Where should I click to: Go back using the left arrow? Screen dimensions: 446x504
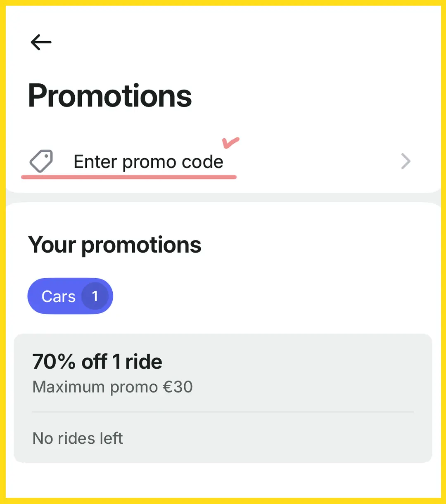[41, 42]
